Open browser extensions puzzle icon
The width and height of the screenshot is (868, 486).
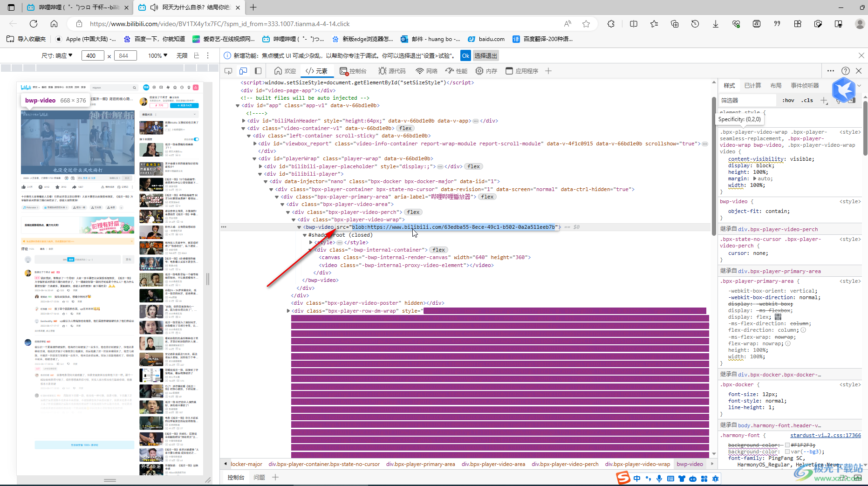[x=611, y=24]
